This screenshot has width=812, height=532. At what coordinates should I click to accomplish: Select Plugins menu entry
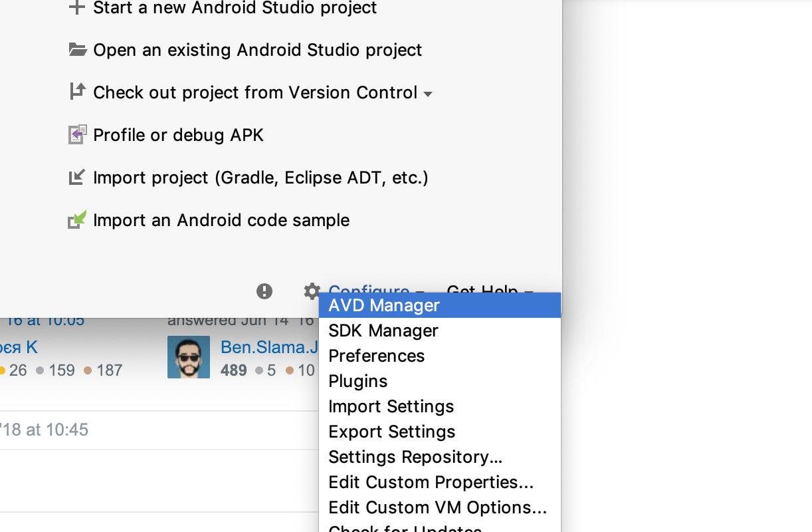point(357,381)
